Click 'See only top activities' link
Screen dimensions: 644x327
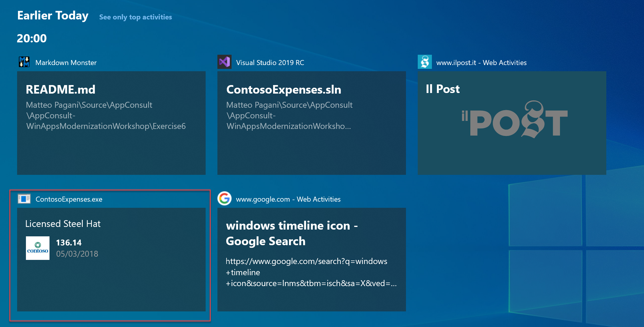point(136,17)
